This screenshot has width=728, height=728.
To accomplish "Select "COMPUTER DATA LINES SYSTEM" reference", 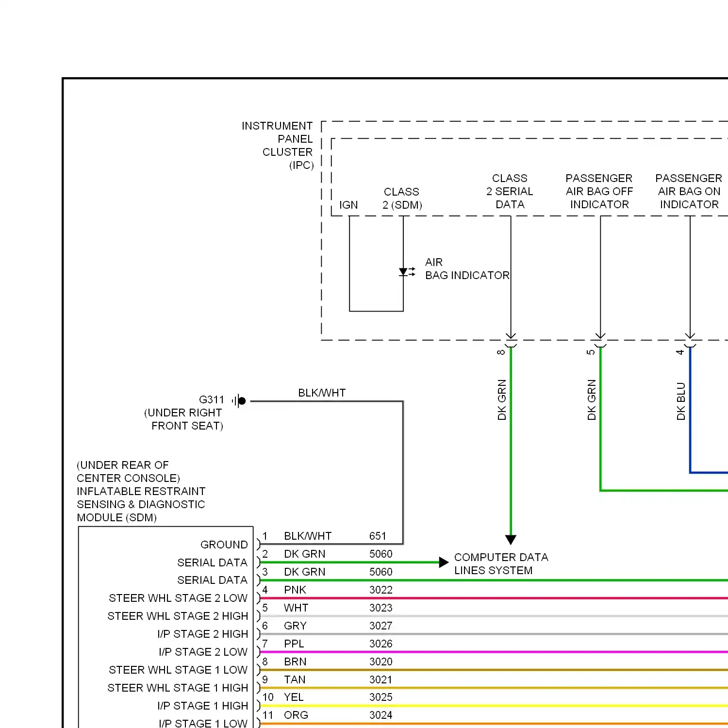I will pyautogui.click(x=501, y=564).
